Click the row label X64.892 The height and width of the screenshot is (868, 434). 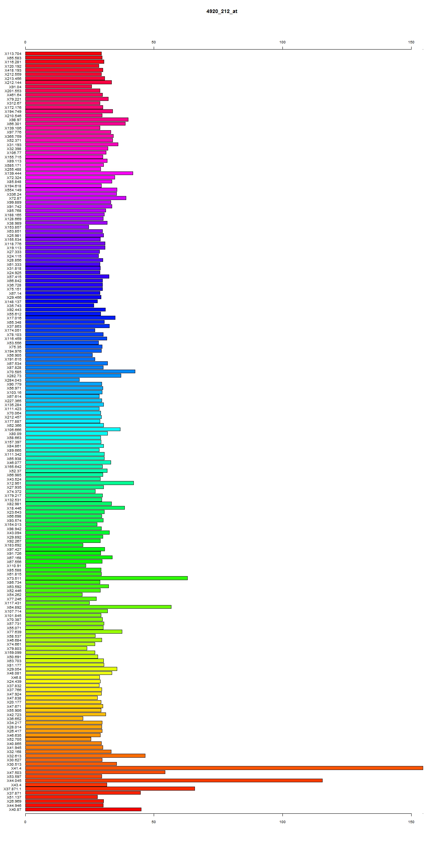click(14, 607)
